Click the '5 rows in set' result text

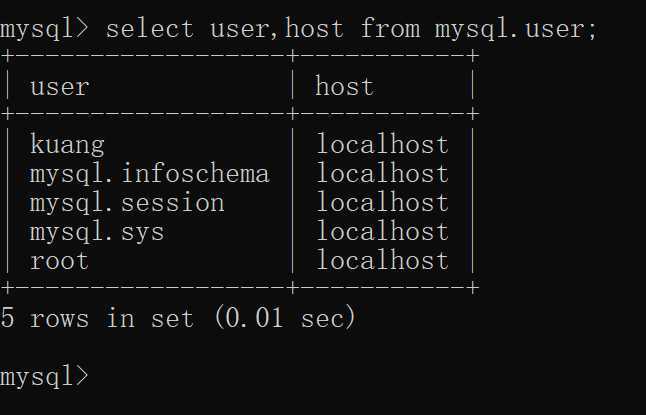click(x=97, y=319)
